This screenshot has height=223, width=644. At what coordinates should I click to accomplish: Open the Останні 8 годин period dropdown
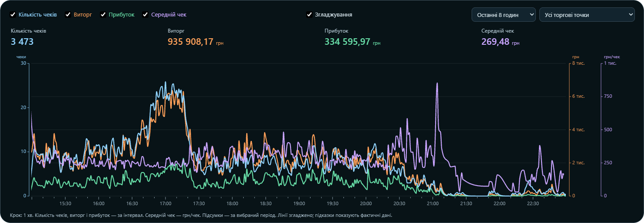click(504, 15)
